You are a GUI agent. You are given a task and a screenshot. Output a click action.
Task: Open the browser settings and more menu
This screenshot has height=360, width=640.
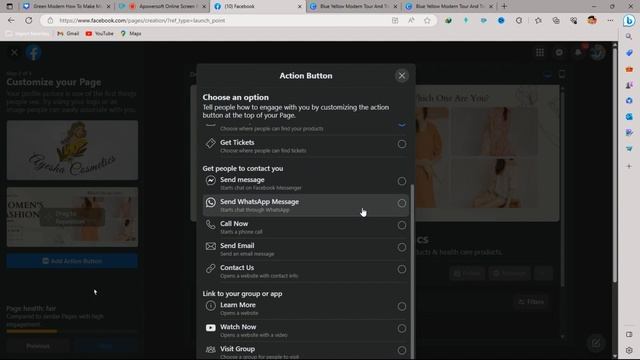[610, 20]
